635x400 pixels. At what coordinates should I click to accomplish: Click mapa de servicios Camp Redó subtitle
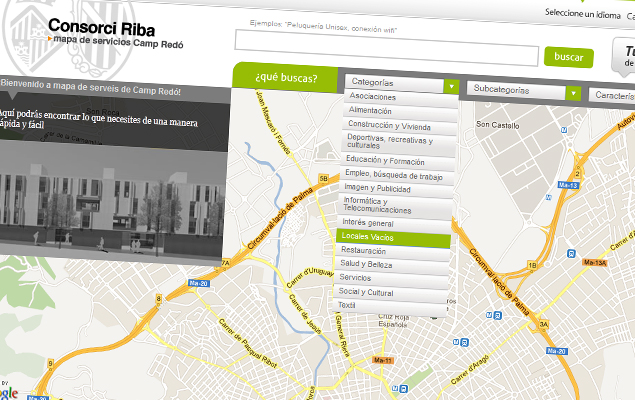118,42
